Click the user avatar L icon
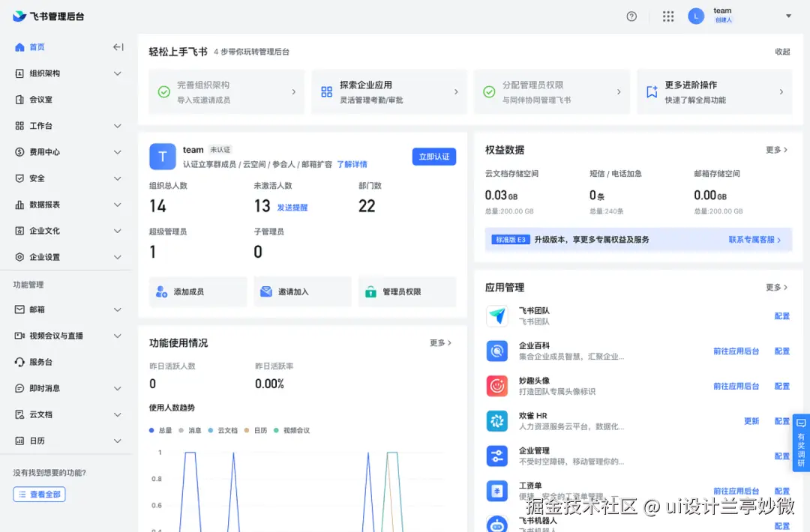 click(x=696, y=16)
